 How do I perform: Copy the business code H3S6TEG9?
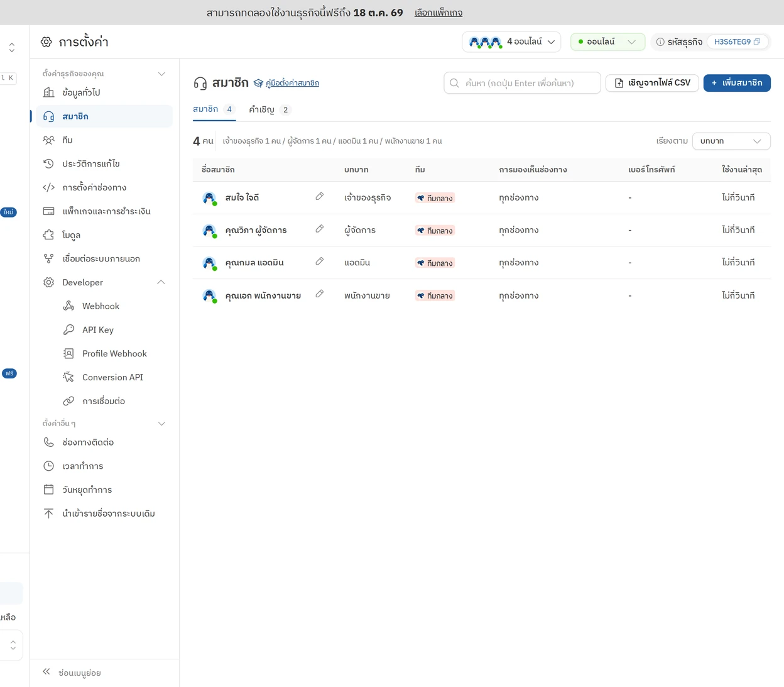[757, 42]
